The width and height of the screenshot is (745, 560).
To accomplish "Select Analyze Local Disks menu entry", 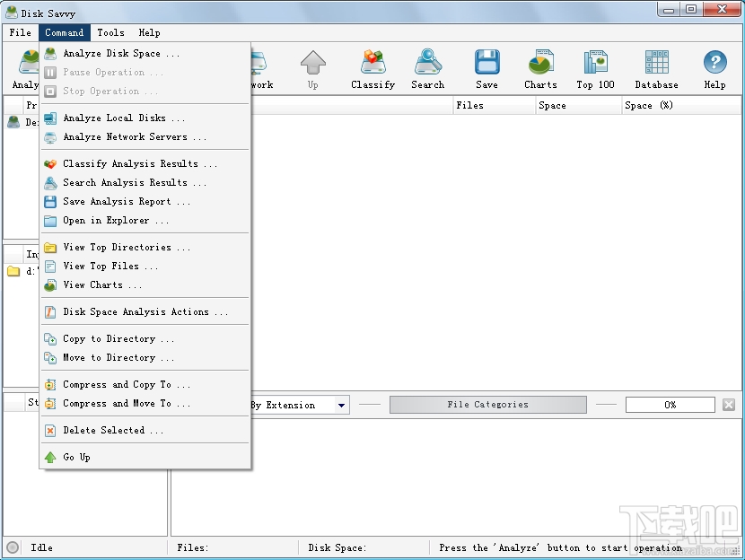I will [145, 118].
